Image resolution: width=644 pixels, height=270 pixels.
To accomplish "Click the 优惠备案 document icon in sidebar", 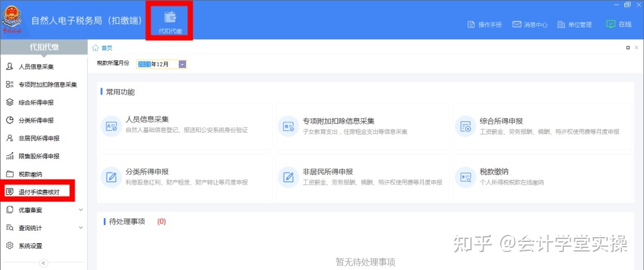I will click(10, 210).
